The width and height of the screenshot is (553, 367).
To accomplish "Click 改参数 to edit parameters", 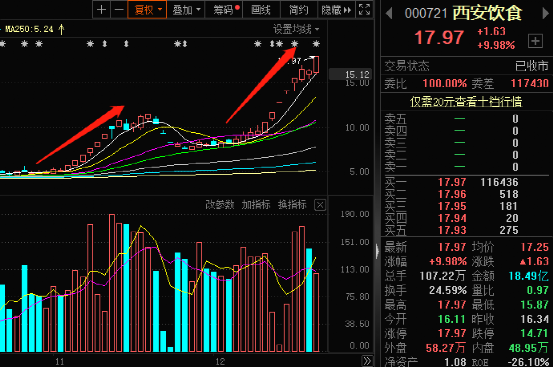I will 219,204.
